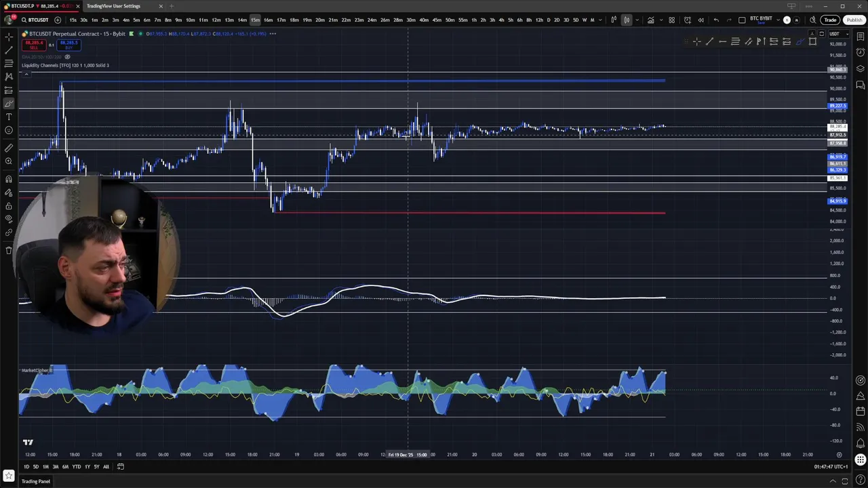This screenshot has height=488, width=868.
Task: Select the 1D date range
Action: (x=26, y=466)
